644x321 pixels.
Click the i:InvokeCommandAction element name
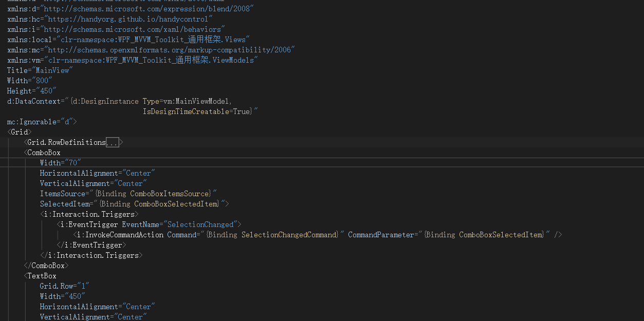(120, 235)
